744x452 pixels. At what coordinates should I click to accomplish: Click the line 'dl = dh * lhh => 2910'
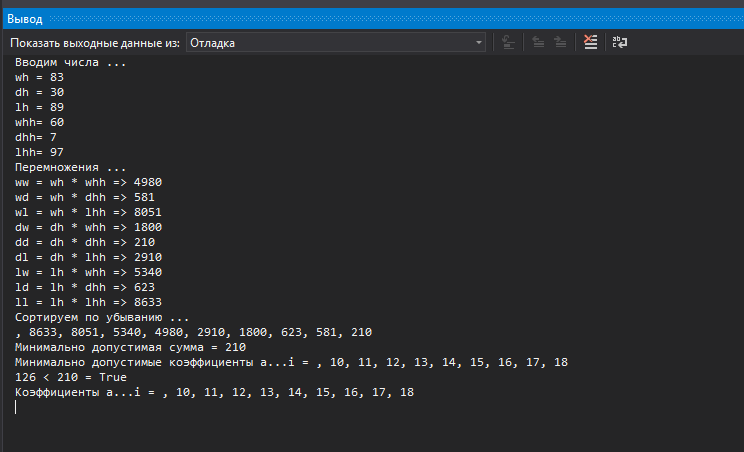[x=88, y=257]
